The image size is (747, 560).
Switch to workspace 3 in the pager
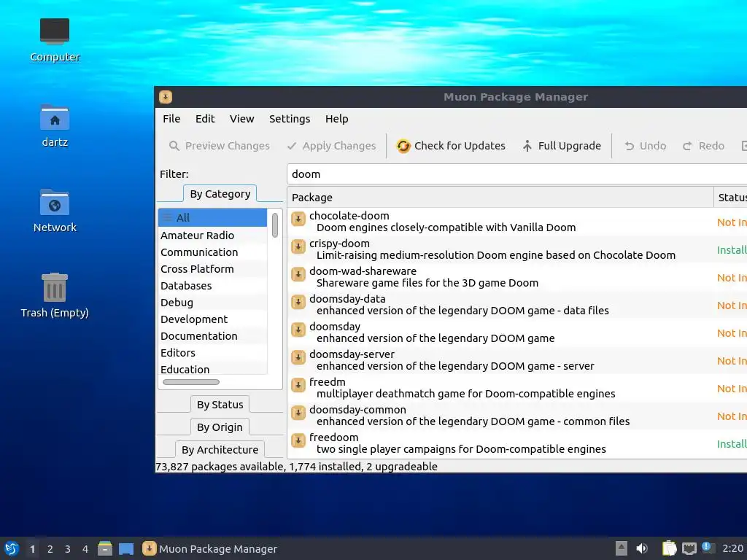pyautogui.click(x=68, y=549)
